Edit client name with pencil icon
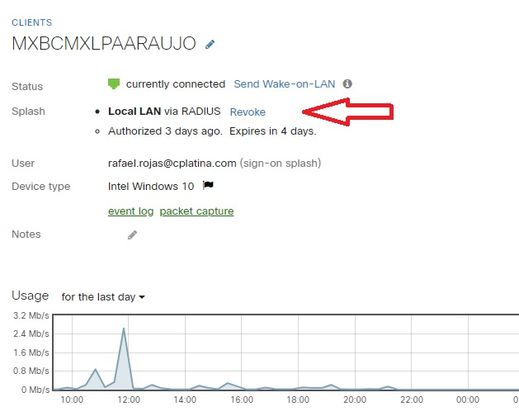 tap(210, 44)
